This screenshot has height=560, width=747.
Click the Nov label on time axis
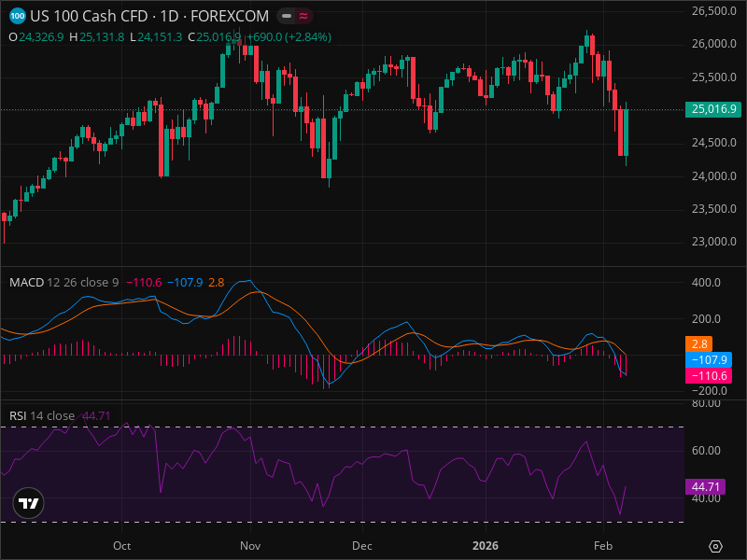(x=250, y=546)
